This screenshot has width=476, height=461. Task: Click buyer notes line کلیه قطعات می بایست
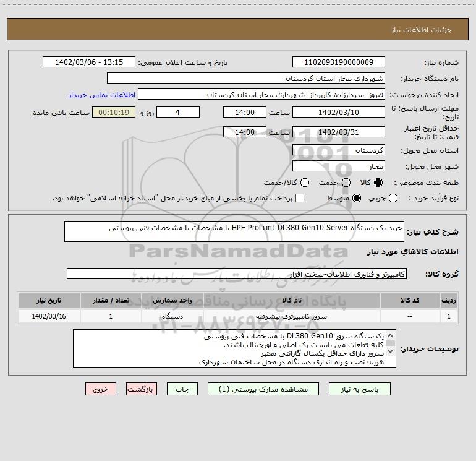tap(304, 345)
